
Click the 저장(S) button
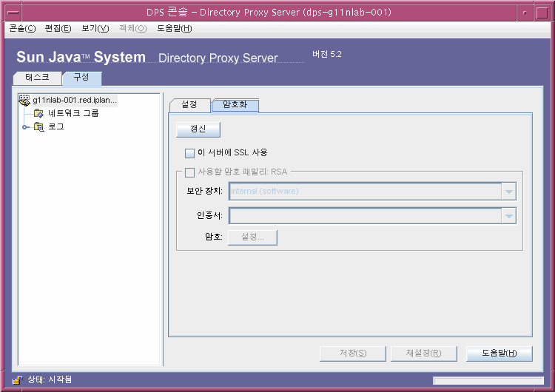(x=352, y=354)
